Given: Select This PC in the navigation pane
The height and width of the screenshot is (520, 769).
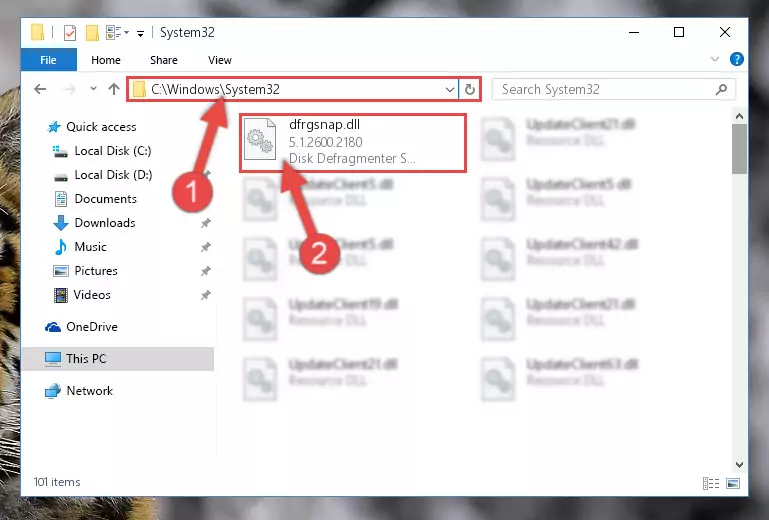Looking at the screenshot, I should point(118,359).
